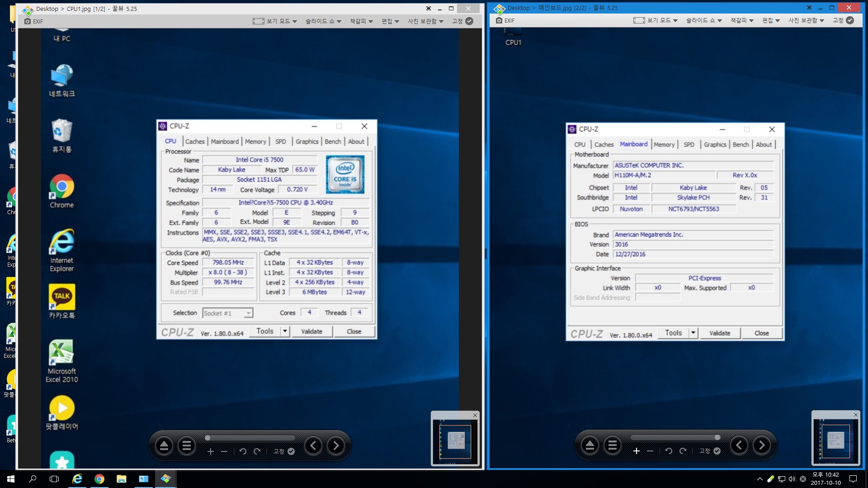Rotate image clockwise in right viewer

(683, 451)
